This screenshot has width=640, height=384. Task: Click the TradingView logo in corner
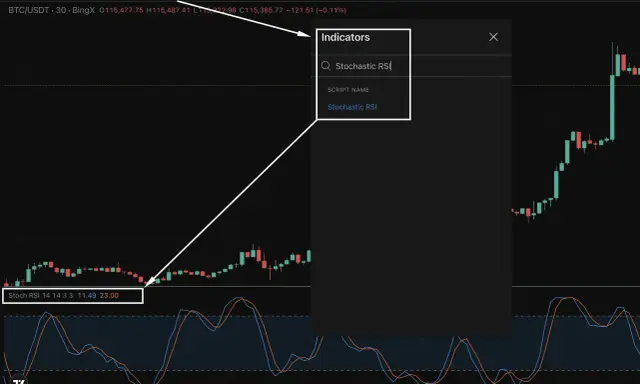pos(18,380)
